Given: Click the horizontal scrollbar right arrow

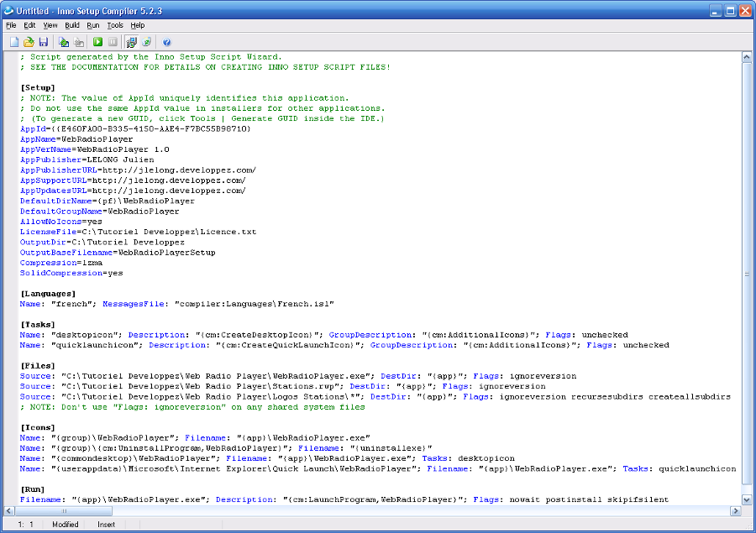Looking at the screenshot, I should (735, 511).
